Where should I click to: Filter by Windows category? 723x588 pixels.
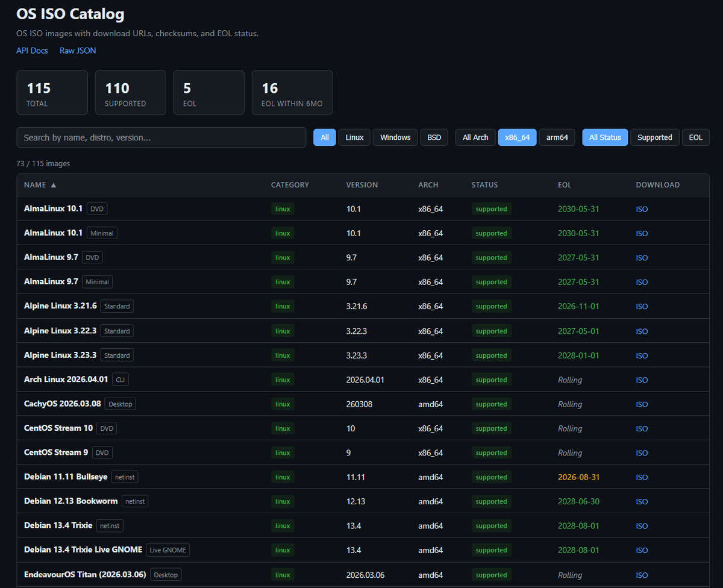395,137
